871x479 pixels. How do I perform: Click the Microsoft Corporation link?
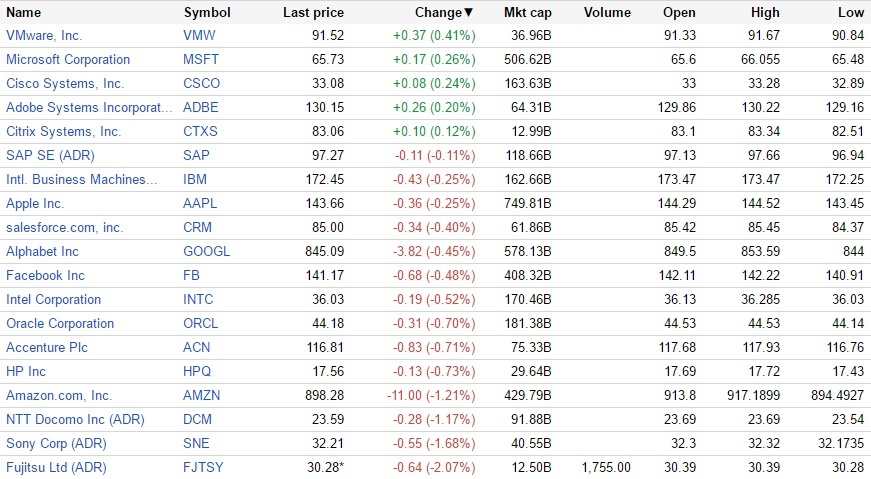tap(68, 60)
